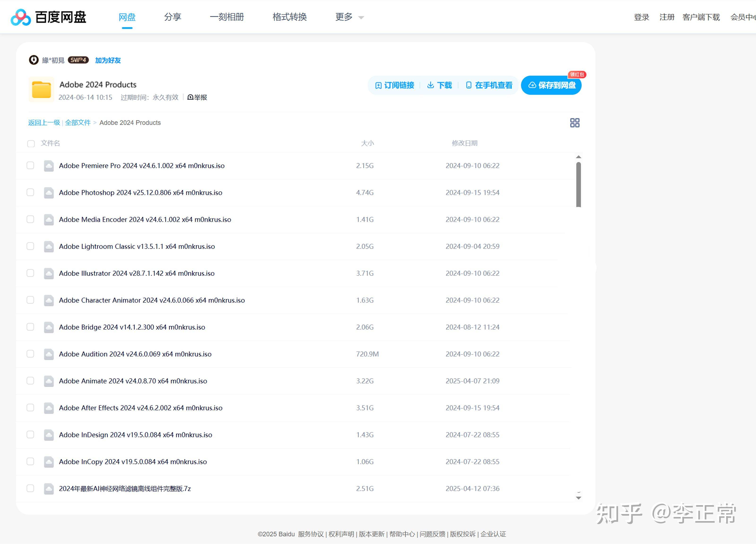
Task: Switch to grid view icon
Action: click(x=575, y=123)
